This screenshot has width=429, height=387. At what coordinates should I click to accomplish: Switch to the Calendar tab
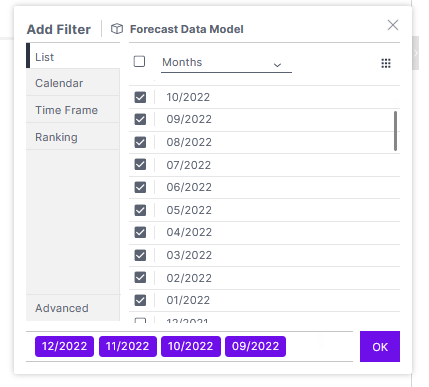pyautogui.click(x=73, y=83)
